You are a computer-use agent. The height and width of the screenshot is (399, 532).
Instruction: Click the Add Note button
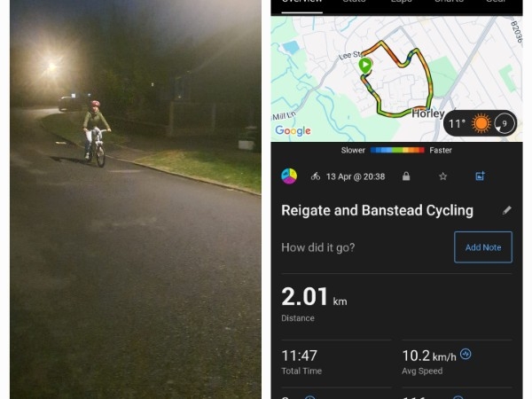483,247
